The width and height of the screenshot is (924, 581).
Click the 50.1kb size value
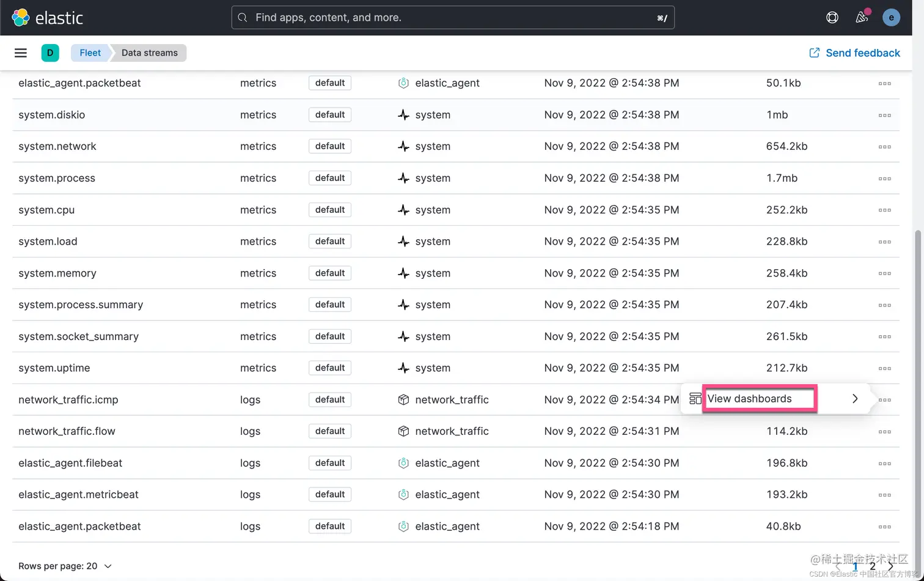click(x=784, y=83)
